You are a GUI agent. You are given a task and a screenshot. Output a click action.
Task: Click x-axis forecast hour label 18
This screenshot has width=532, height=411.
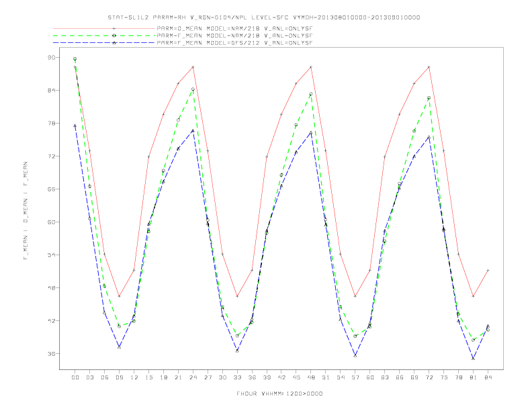[x=163, y=377]
